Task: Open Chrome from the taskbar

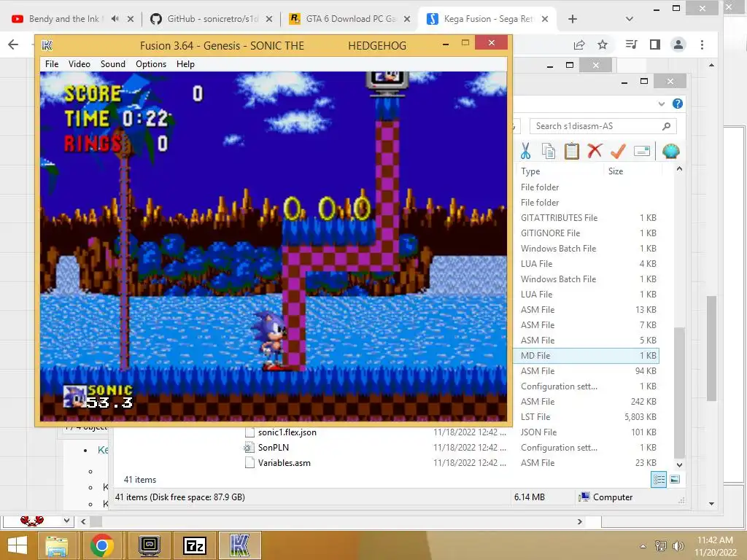Action: [101, 545]
